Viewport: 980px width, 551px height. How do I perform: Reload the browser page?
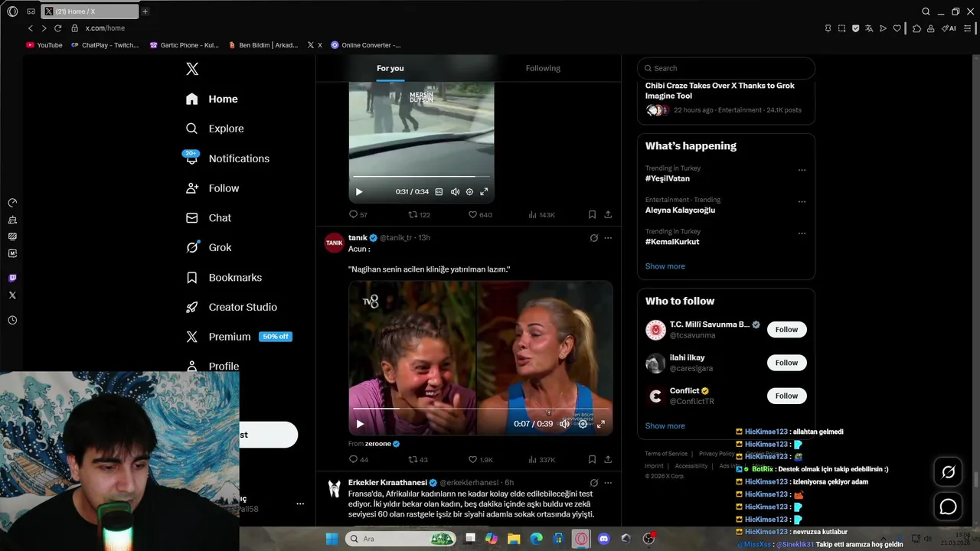57,28
